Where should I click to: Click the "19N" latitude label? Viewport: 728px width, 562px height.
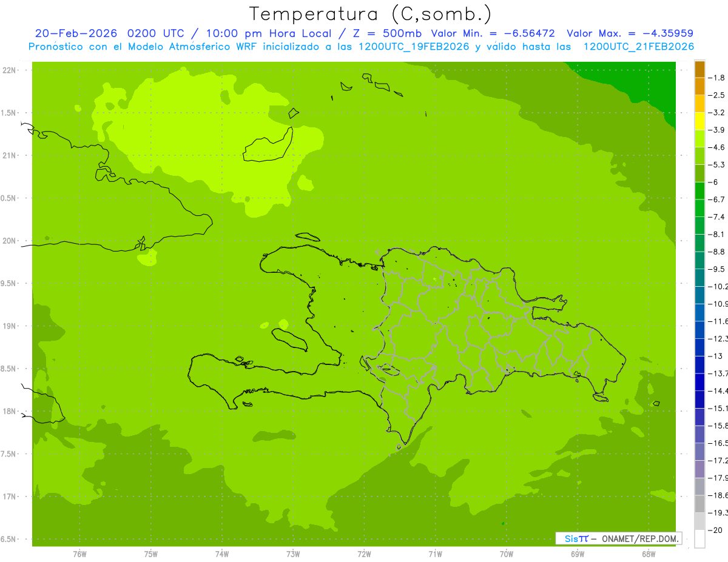8,326
